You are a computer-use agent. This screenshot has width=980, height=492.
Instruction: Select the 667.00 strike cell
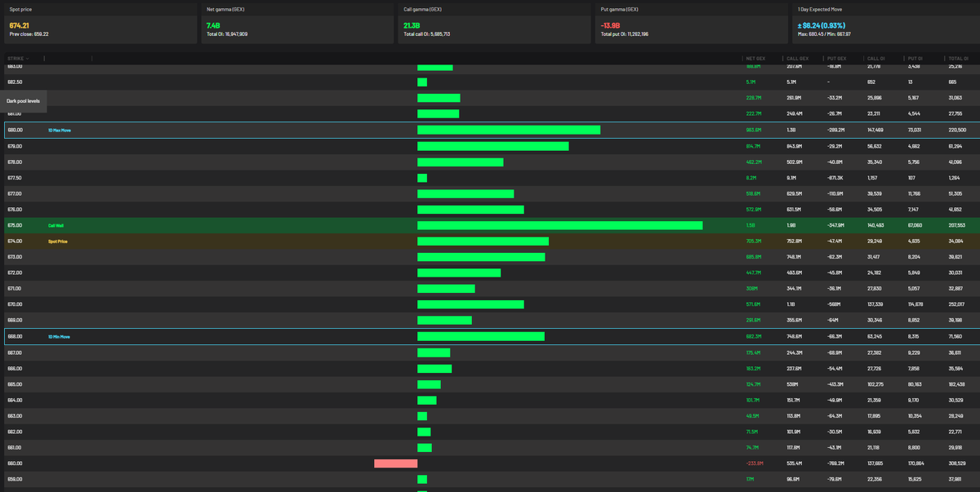(x=14, y=352)
